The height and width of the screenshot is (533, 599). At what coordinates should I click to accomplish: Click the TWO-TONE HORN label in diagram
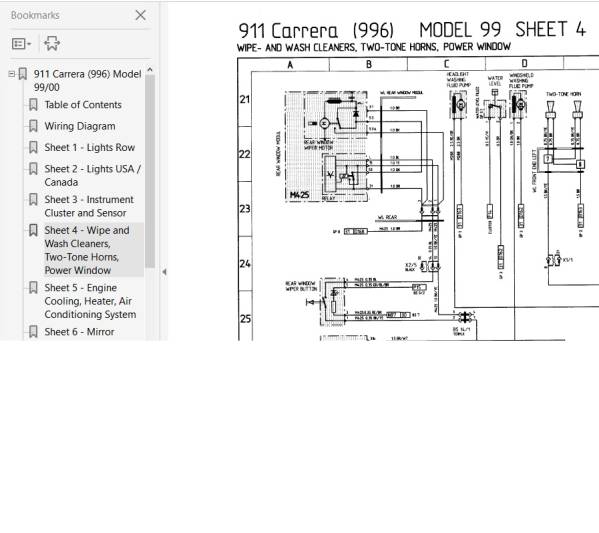pyautogui.click(x=563, y=94)
